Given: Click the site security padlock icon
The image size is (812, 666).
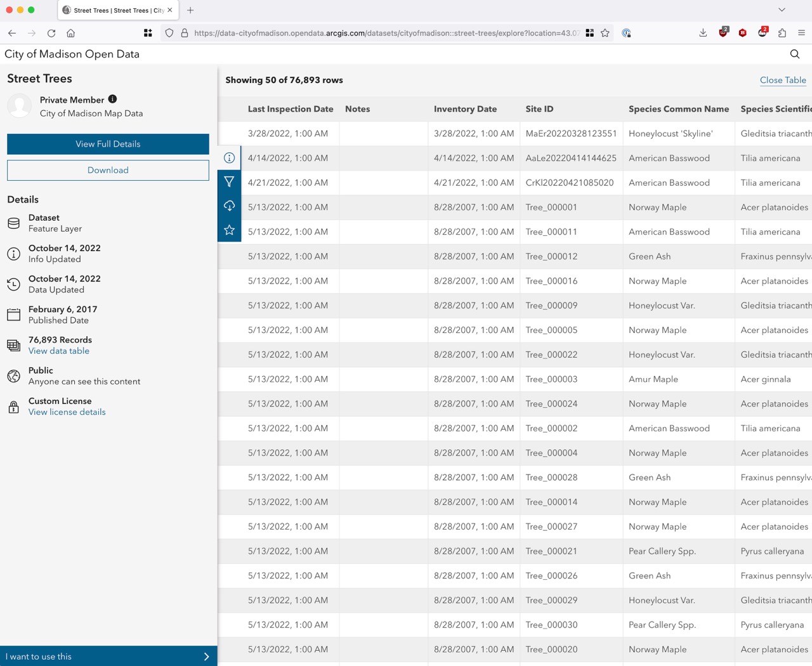Looking at the screenshot, I should coord(185,33).
